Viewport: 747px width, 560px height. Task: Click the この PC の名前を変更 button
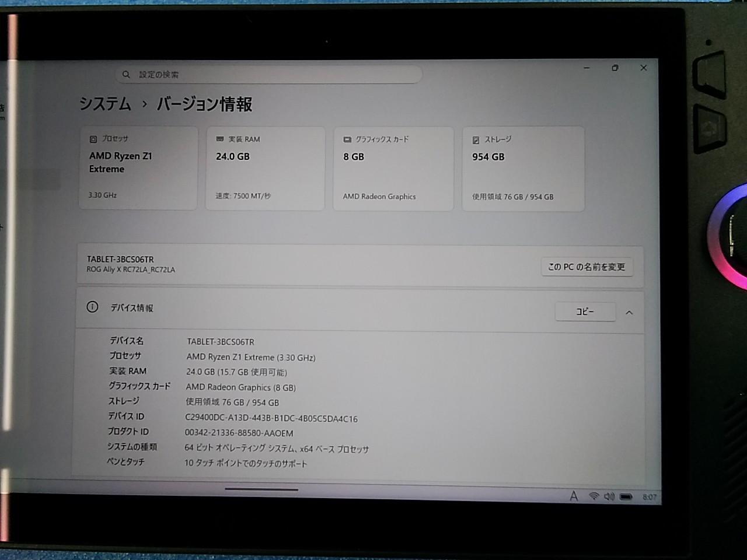(587, 267)
